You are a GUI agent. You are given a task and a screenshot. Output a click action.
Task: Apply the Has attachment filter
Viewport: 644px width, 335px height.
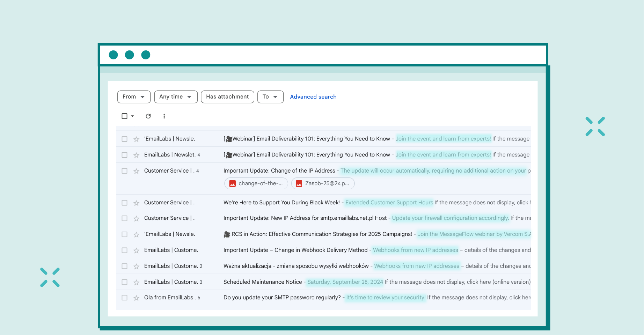tap(227, 97)
